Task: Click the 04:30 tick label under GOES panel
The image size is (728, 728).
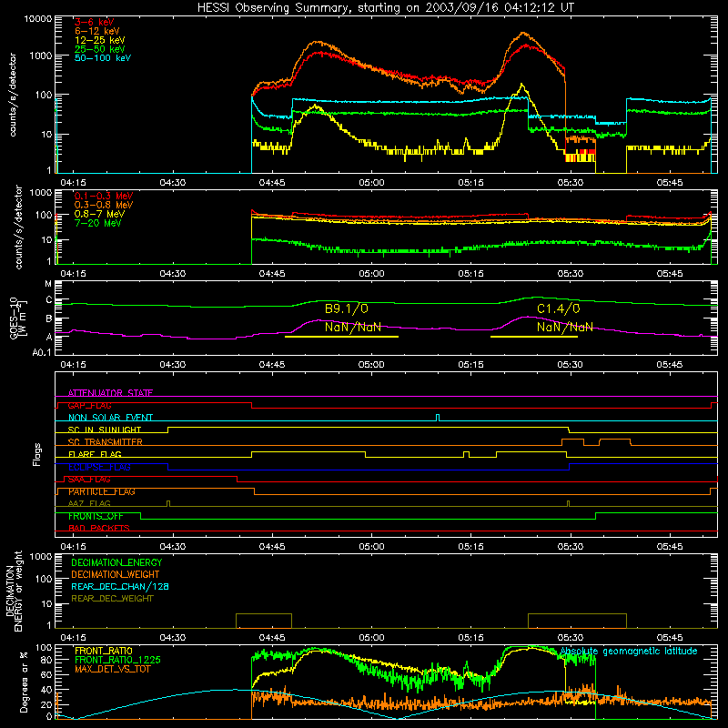Action: 173,365
